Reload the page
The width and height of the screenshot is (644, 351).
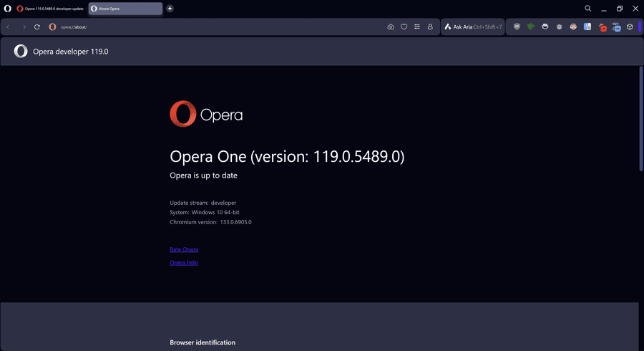pos(36,27)
